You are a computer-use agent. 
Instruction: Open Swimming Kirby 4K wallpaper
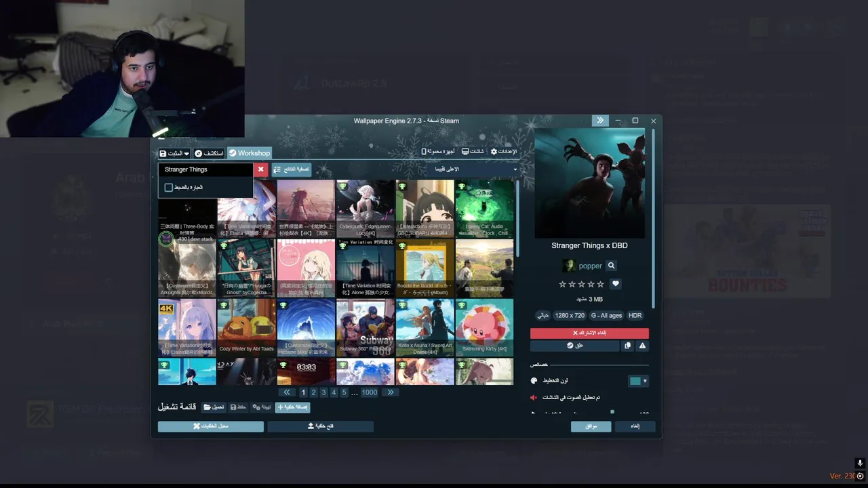click(484, 328)
